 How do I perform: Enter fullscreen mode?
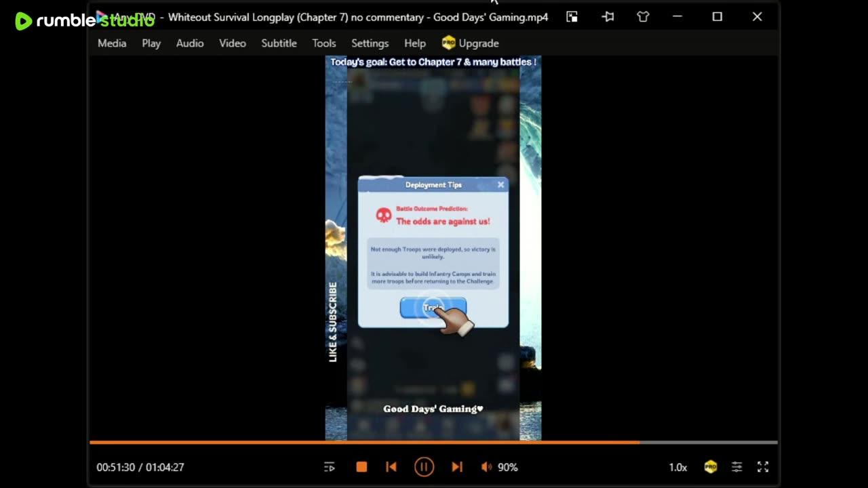tap(763, 467)
